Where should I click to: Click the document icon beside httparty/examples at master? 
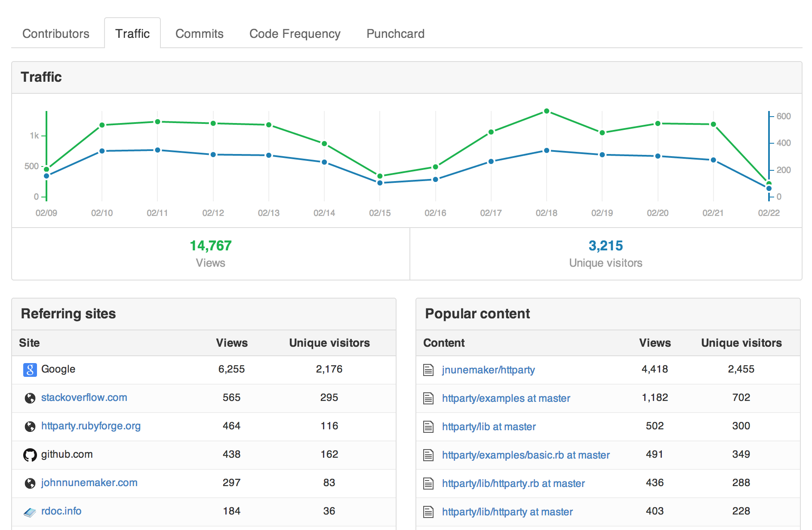[429, 398]
